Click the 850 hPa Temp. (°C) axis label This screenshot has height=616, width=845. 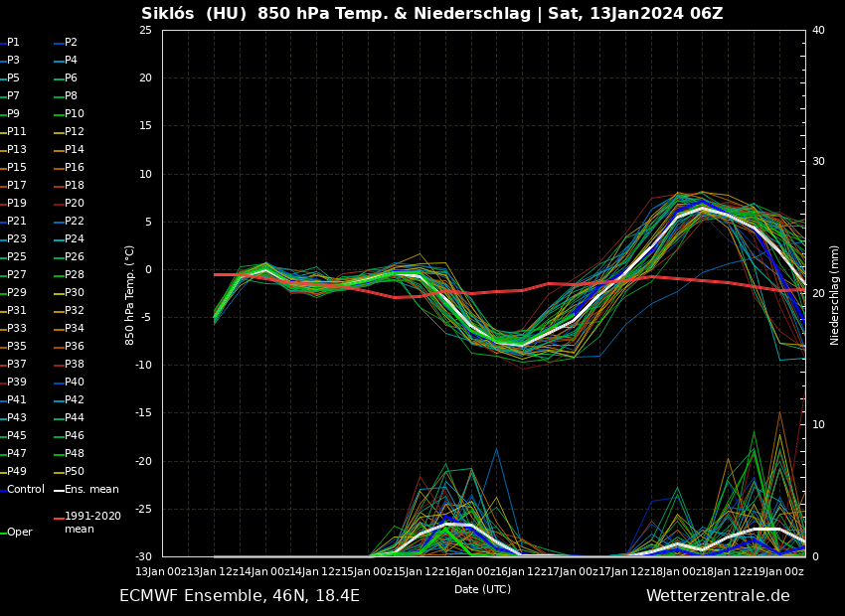pyautogui.click(x=130, y=294)
